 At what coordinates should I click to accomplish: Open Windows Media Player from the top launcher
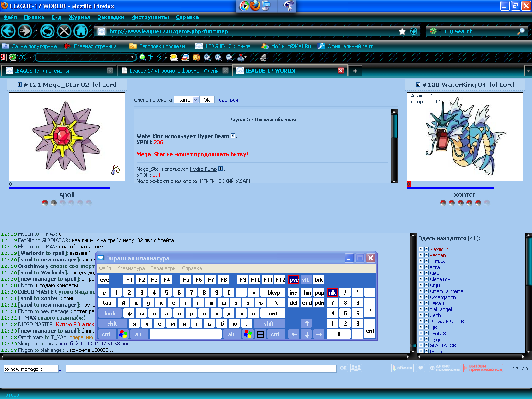point(244,6)
